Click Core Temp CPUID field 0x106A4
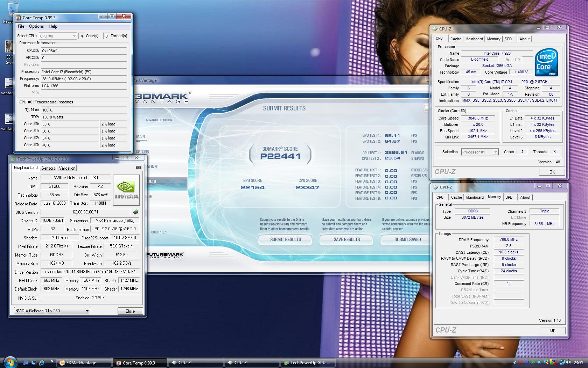 [x=84, y=50]
